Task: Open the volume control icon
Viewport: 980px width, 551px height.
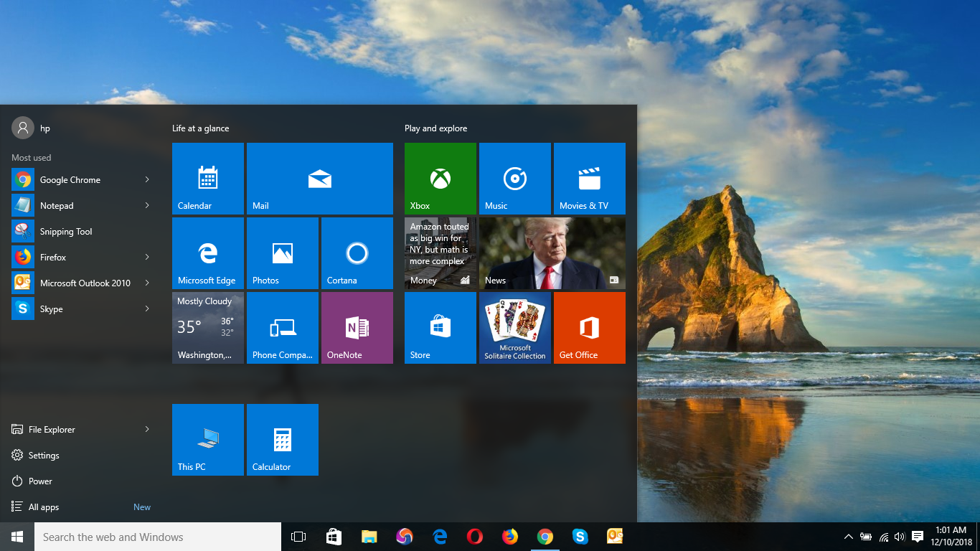Action: [x=900, y=537]
